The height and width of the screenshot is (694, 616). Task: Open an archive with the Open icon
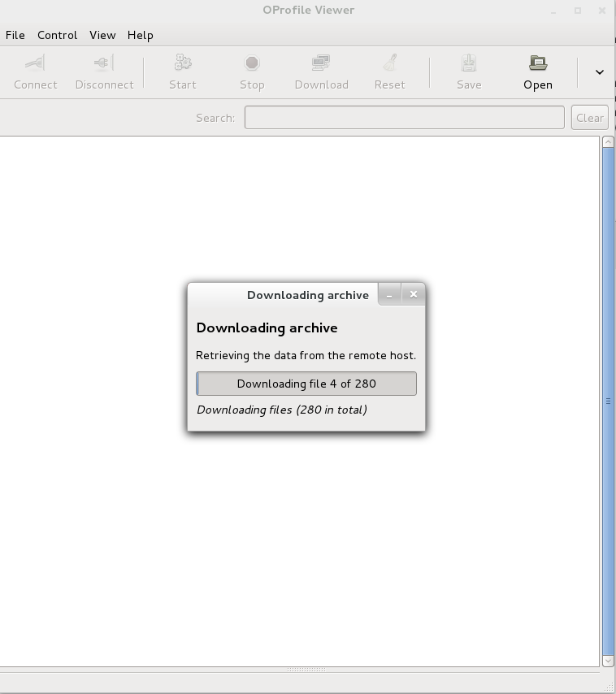(x=537, y=63)
